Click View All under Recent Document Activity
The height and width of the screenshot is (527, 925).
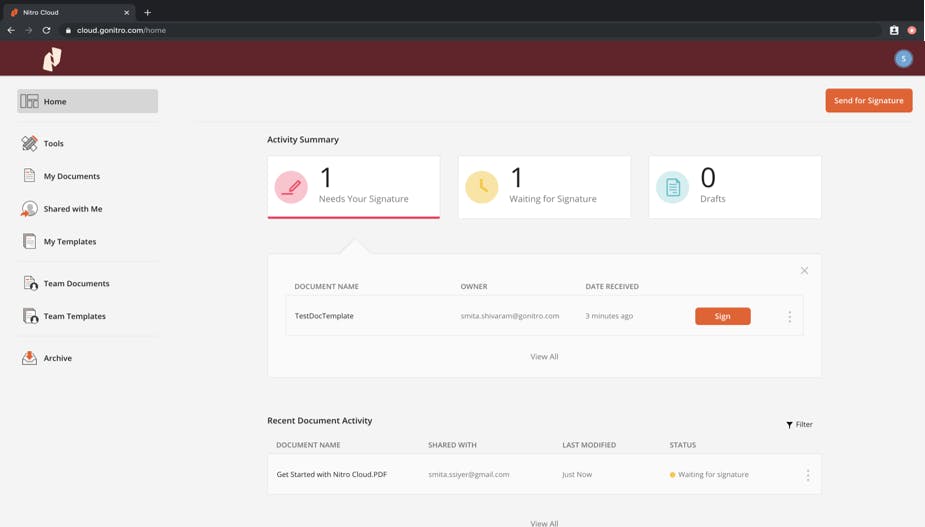[x=544, y=523]
